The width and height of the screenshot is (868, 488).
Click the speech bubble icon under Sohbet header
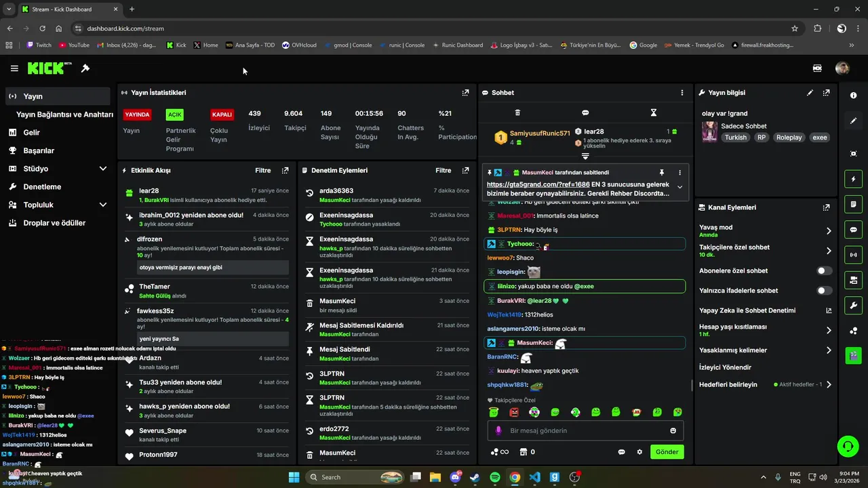[x=585, y=113]
